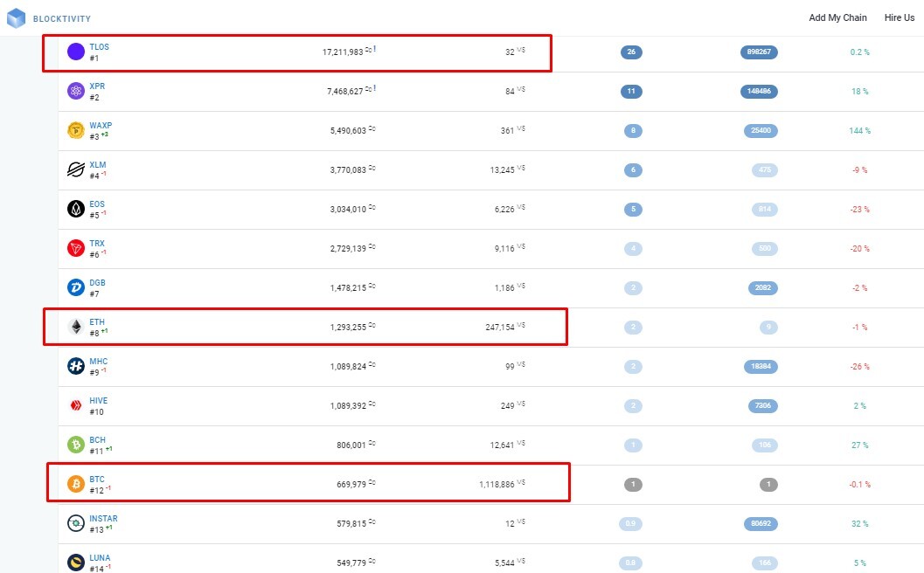
Task: Select ETH market value 247,154
Action: [500, 327]
